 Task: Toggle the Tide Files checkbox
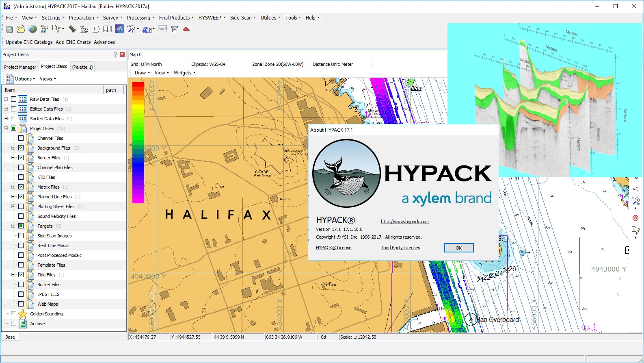21,275
